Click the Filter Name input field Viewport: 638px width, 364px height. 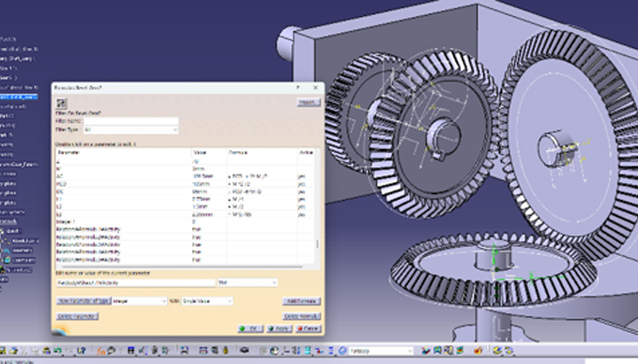pyautogui.click(x=130, y=121)
